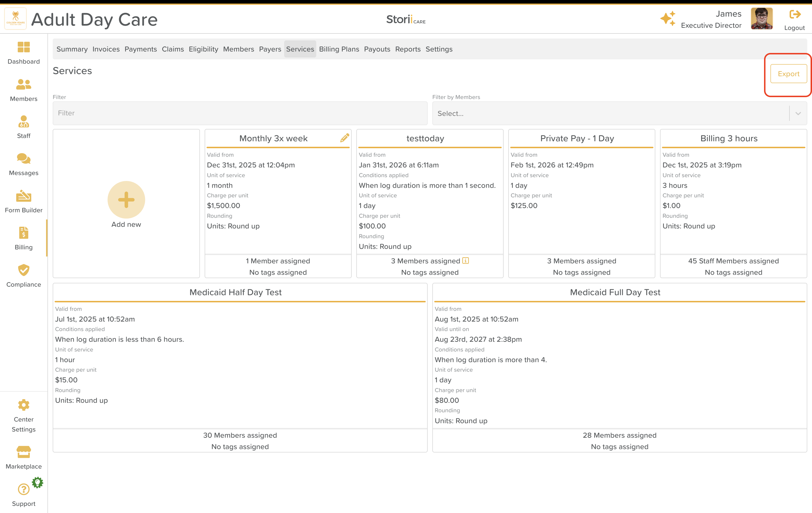Click the sparkle AI assistant icon
The image size is (812, 513).
[668, 19]
